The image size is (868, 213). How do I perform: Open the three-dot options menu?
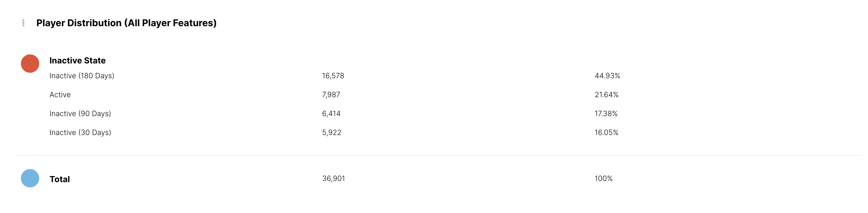23,23
